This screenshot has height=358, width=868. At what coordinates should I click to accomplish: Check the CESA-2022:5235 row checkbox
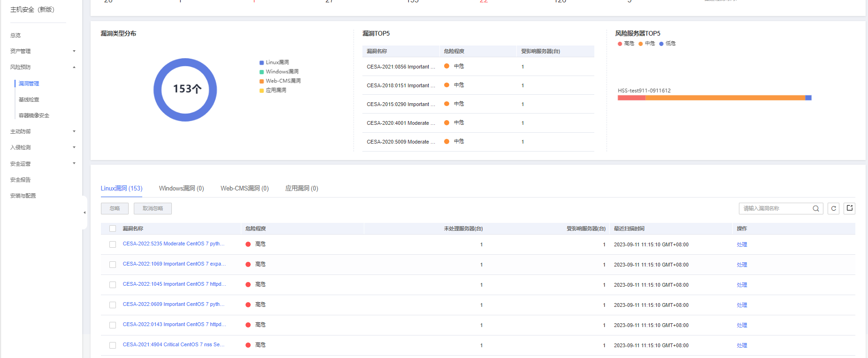click(x=113, y=244)
